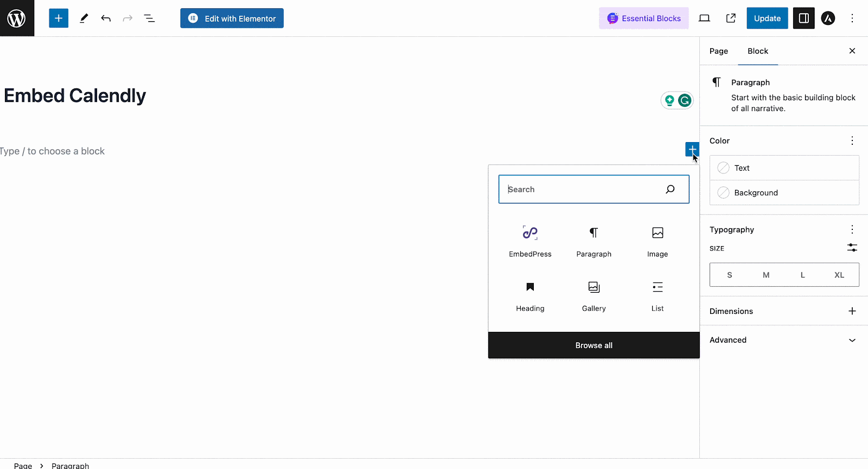Image resolution: width=868 pixels, height=469 pixels.
Task: Click the WordPress logo icon
Action: point(17,18)
